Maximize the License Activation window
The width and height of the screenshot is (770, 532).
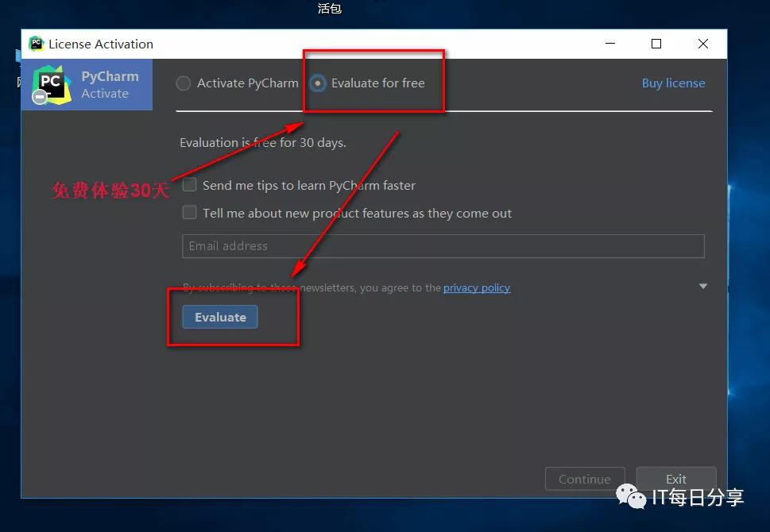tap(656, 44)
